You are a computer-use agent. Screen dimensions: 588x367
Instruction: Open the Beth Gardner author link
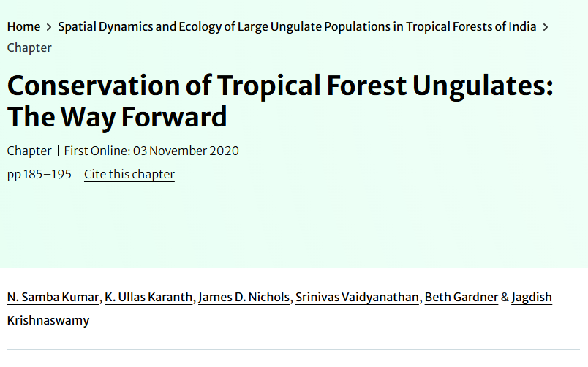pyautogui.click(x=461, y=298)
